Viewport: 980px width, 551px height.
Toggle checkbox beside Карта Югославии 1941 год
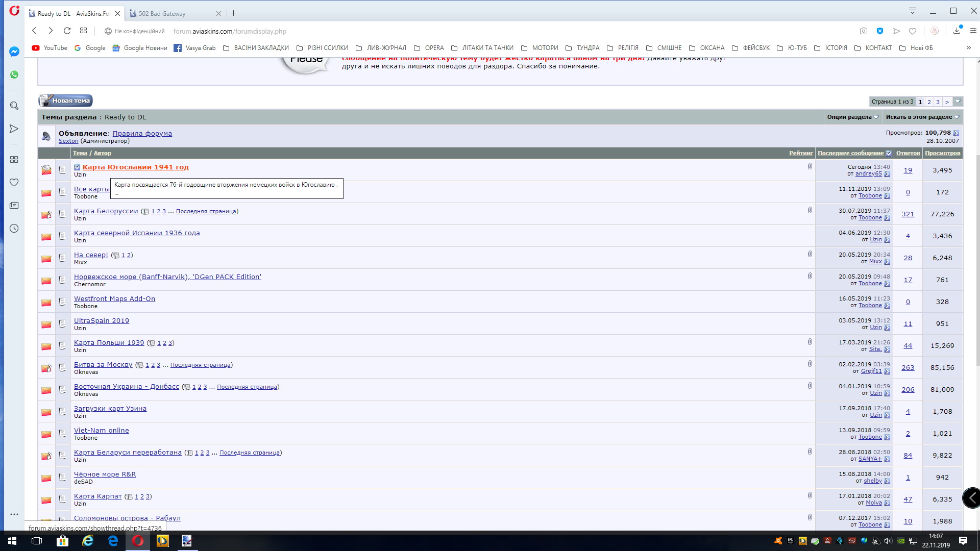click(77, 167)
